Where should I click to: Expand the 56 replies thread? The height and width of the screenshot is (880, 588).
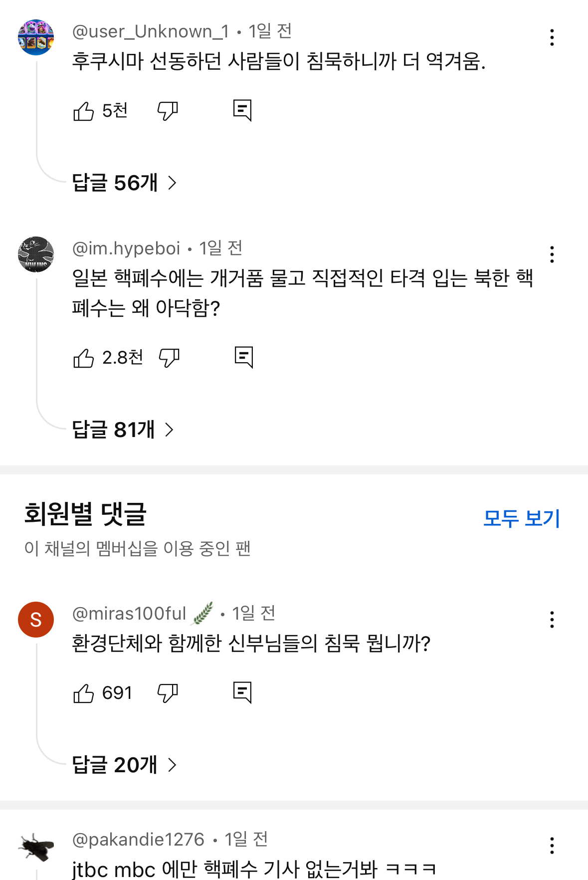[124, 183]
